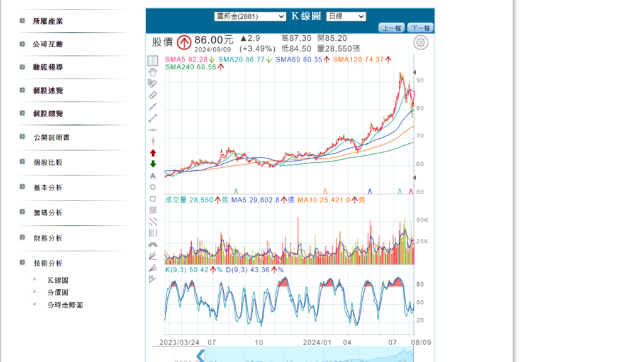The image size is (644, 362).
Task: Click the blue triangle marker on price axis
Action: pos(370,191)
